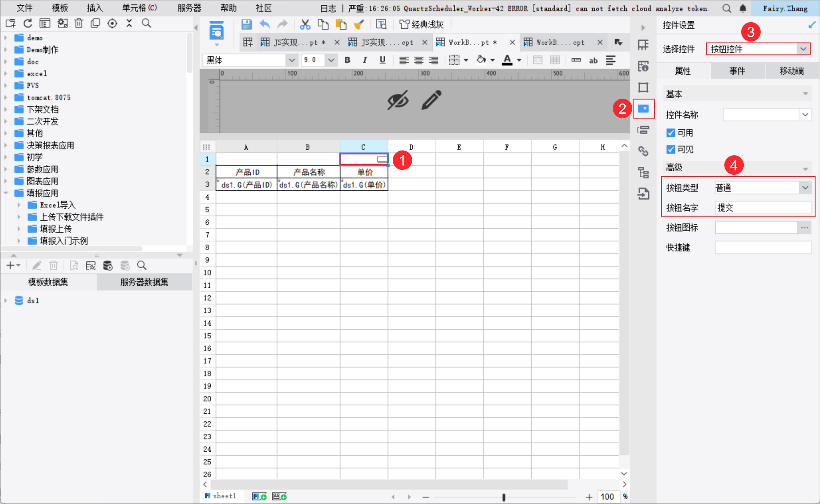
Task: Click the notification bell icon
Action: point(743,8)
